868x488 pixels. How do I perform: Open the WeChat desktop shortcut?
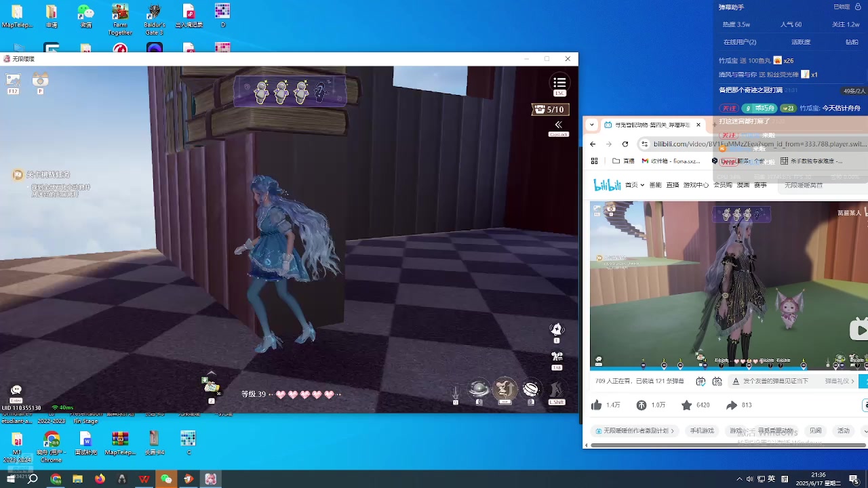pos(86,16)
